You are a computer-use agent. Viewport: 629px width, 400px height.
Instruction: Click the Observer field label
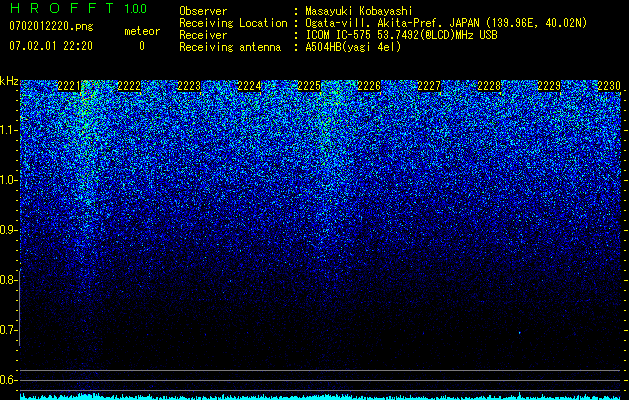(203, 11)
